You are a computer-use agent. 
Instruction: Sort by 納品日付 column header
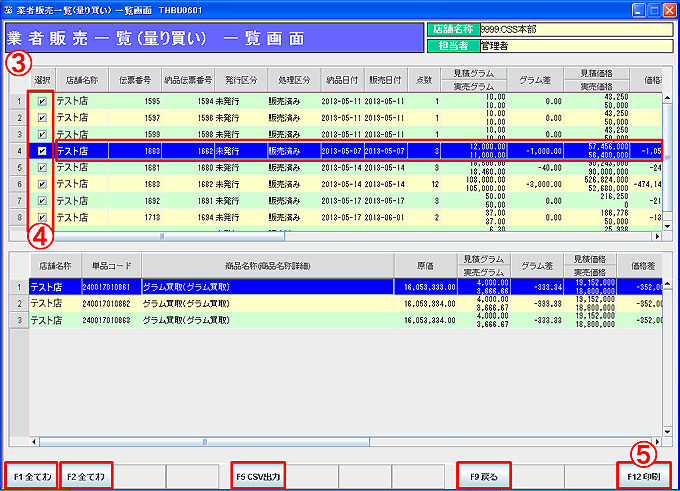coord(341,79)
